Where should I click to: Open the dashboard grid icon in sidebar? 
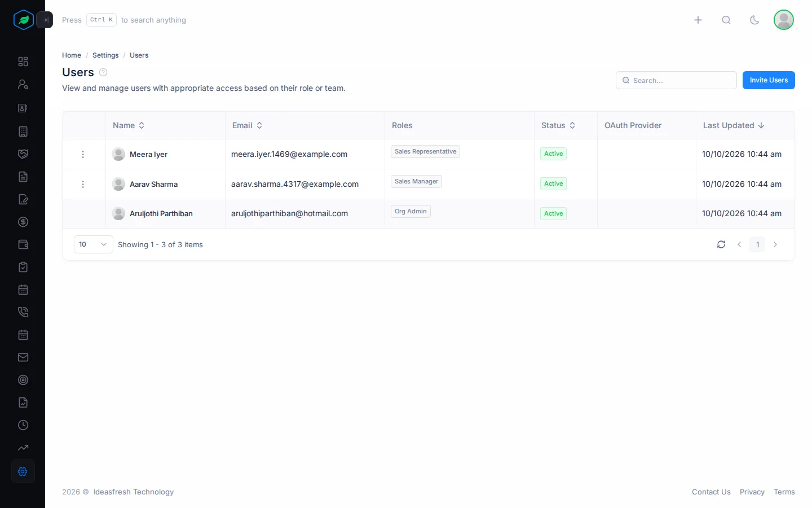pyautogui.click(x=23, y=62)
